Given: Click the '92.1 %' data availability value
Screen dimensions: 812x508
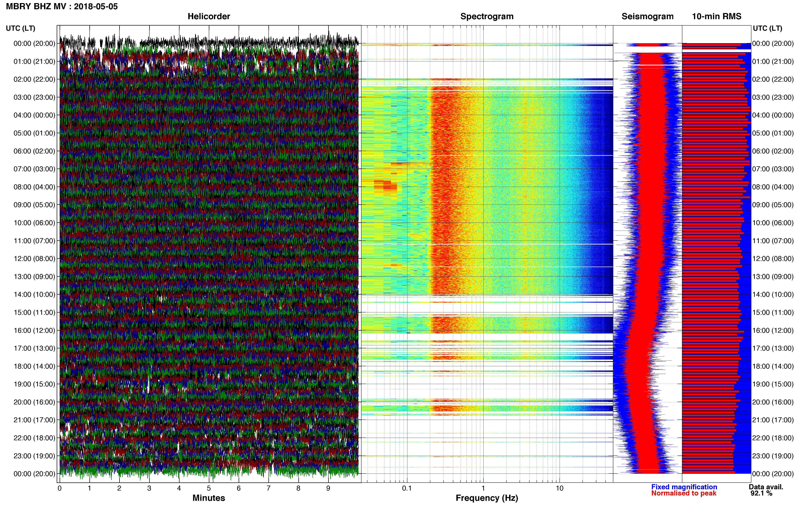Looking at the screenshot, I should [761, 493].
